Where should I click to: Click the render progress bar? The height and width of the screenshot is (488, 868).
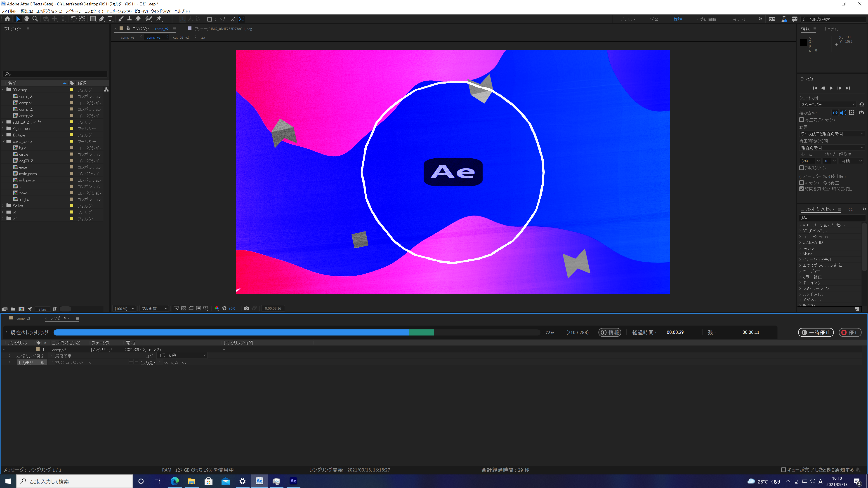pyautogui.click(x=297, y=332)
